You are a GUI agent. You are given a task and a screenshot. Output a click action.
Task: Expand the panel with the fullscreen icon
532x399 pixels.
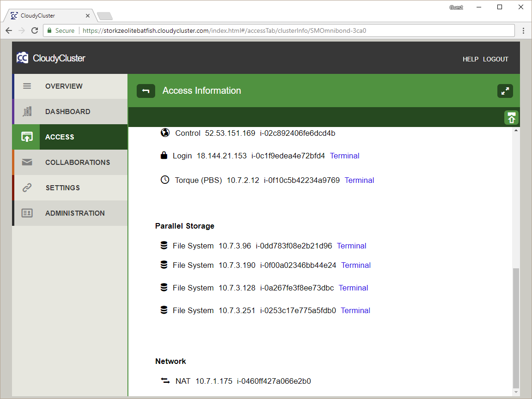505,91
